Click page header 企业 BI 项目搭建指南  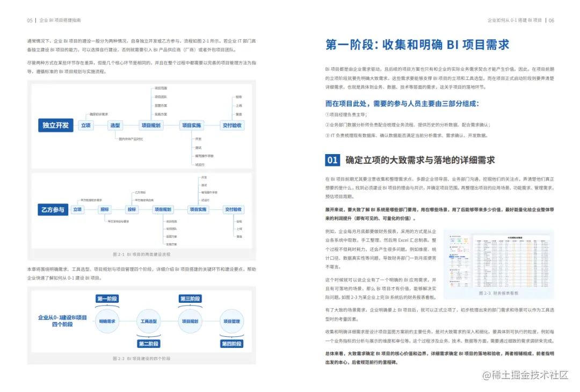(x=60, y=20)
